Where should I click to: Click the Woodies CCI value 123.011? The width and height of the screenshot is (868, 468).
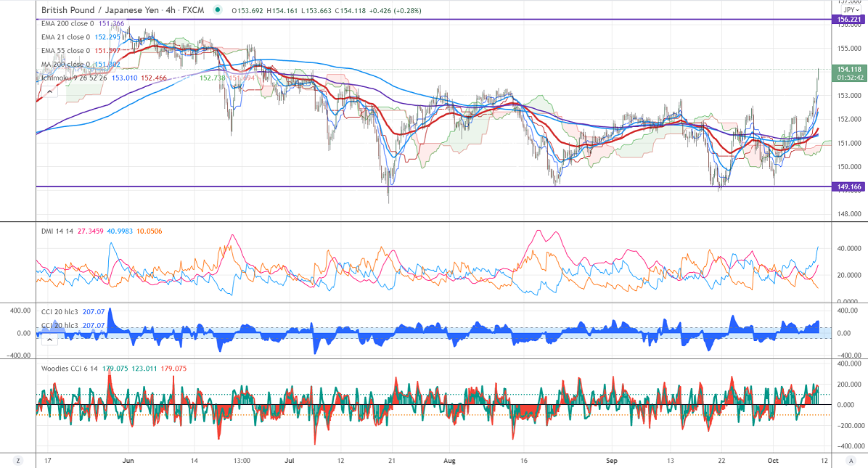pyautogui.click(x=144, y=369)
